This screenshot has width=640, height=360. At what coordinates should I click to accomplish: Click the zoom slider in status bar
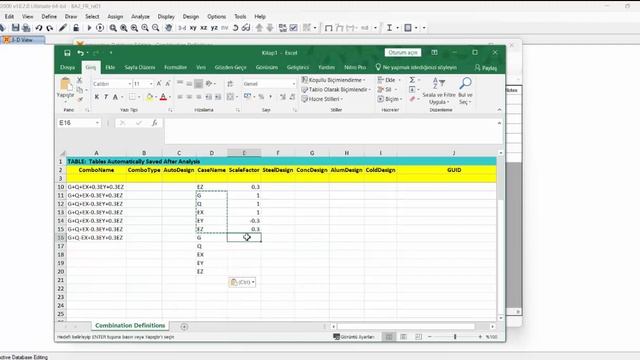point(455,337)
